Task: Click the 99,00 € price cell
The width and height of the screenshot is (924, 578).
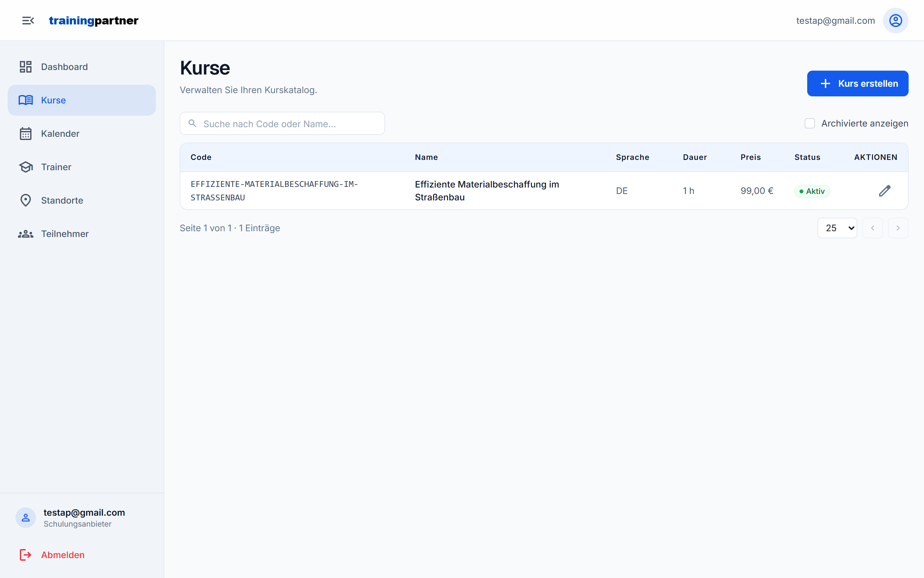Action: click(x=757, y=191)
